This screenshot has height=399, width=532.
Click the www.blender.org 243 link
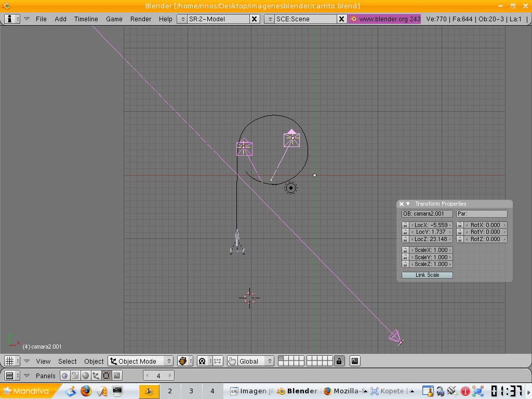[x=384, y=19]
